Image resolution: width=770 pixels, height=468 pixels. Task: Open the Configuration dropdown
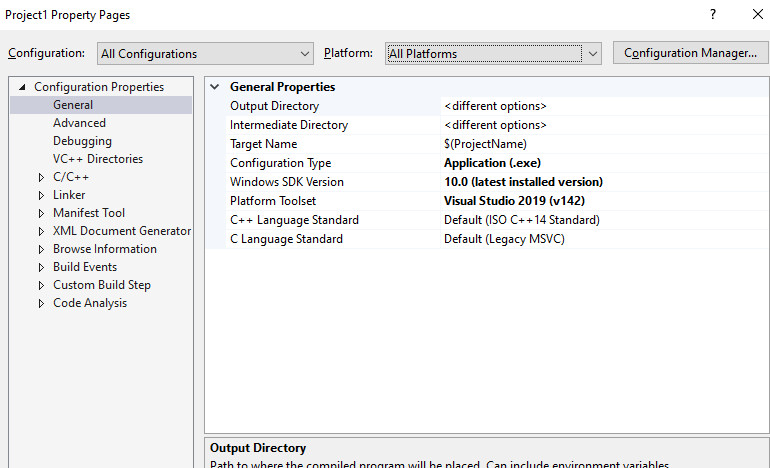click(x=206, y=53)
